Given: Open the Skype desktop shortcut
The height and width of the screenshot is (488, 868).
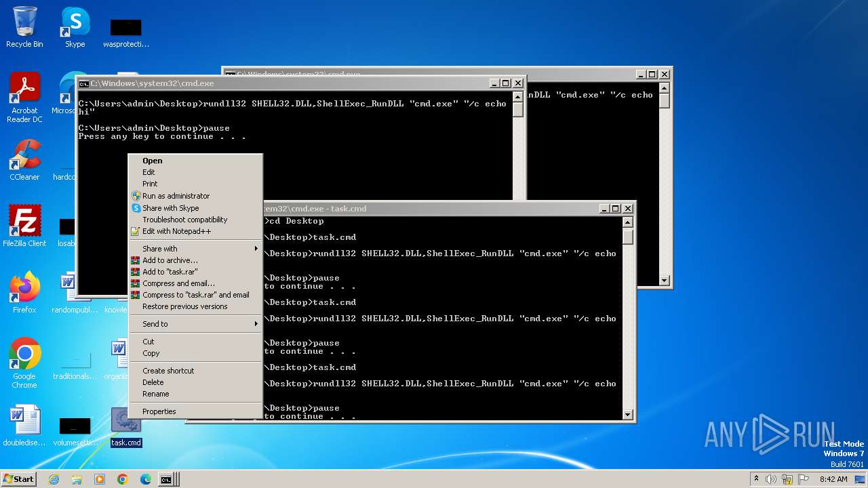Looking at the screenshot, I should coord(75,28).
